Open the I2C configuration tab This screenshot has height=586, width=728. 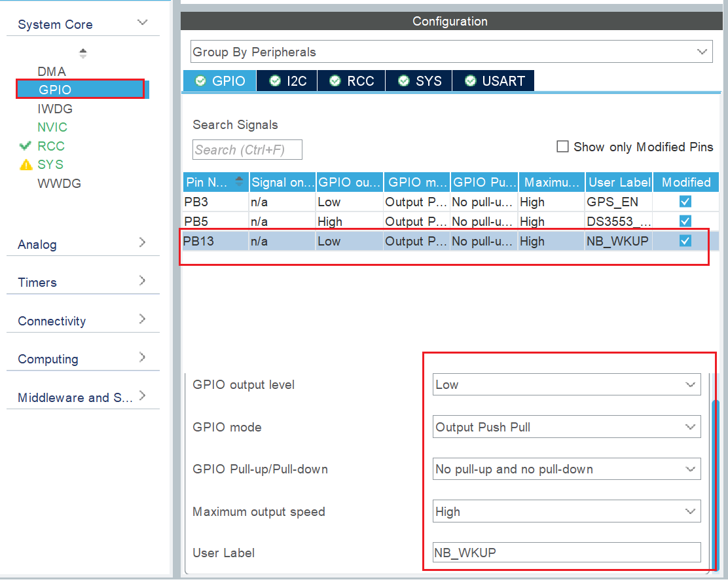point(288,81)
